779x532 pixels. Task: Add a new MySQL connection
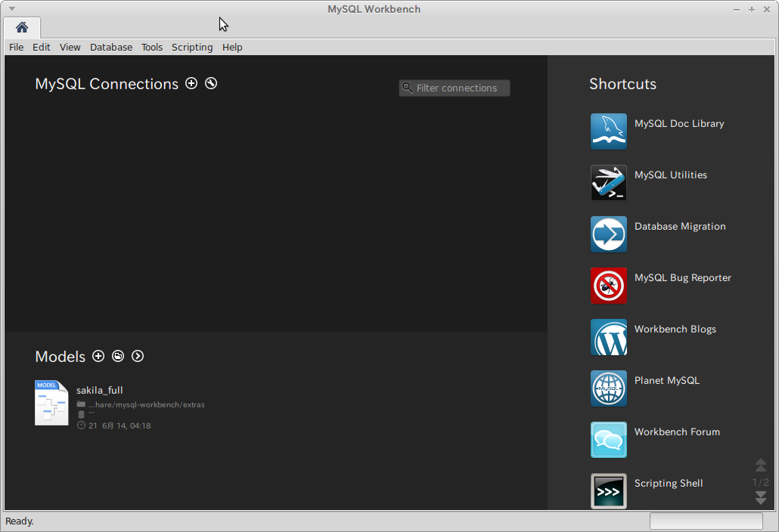tap(191, 83)
